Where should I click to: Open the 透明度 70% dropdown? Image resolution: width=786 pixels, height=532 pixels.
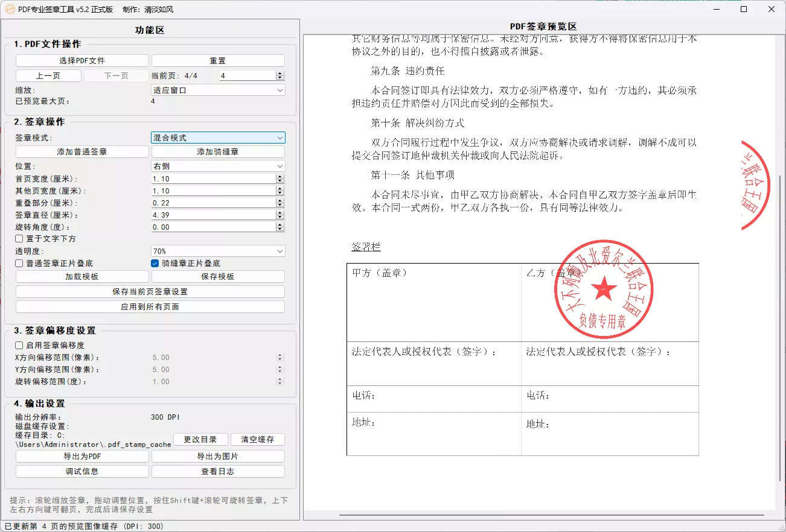218,251
